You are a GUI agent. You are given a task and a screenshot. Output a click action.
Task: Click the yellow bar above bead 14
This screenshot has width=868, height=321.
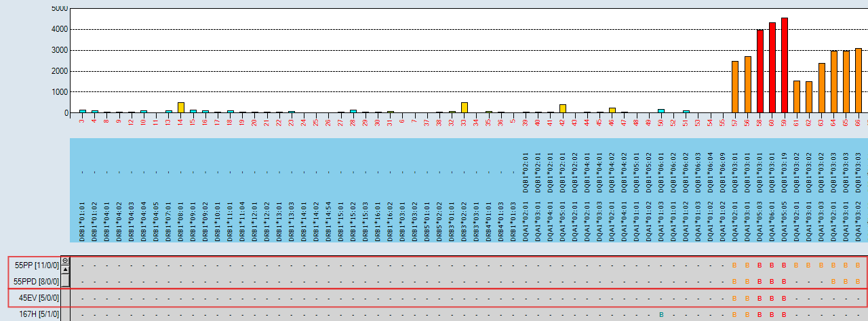(x=181, y=108)
